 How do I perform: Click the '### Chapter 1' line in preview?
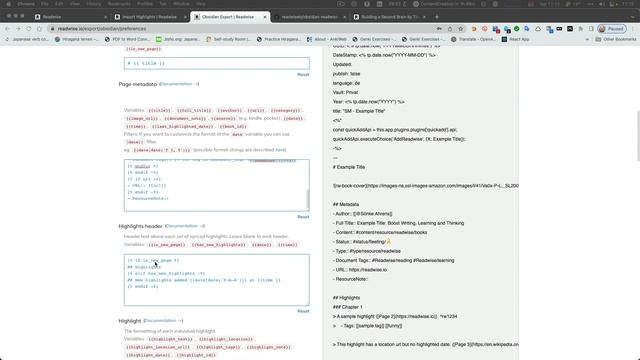pos(347,307)
